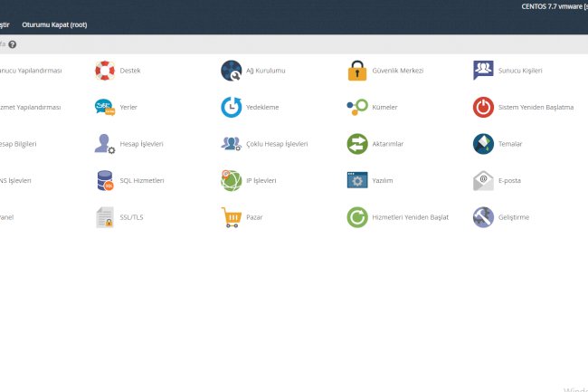Select the Sunucu Kişileri contacts icon
The width and height of the screenshot is (588, 392).
click(483, 70)
